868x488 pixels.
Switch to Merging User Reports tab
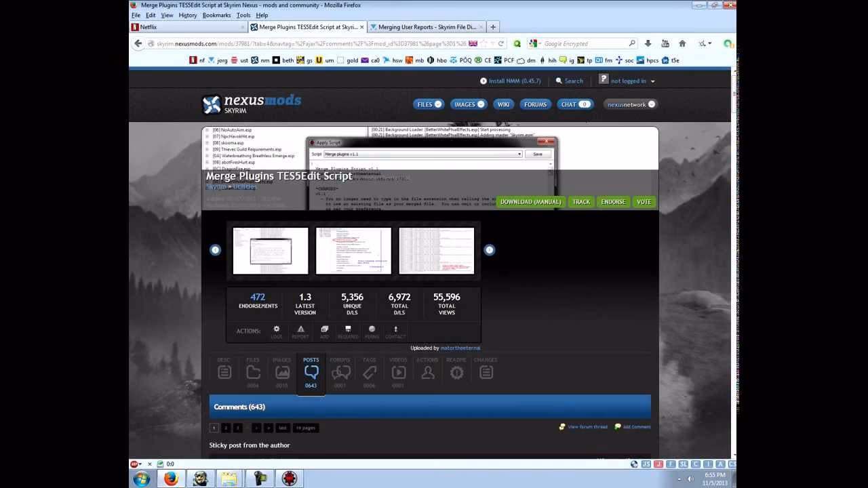point(427,27)
